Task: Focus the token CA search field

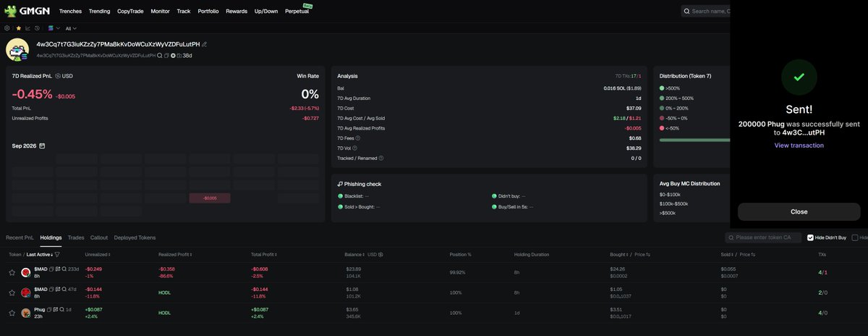Action: click(x=762, y=238)
